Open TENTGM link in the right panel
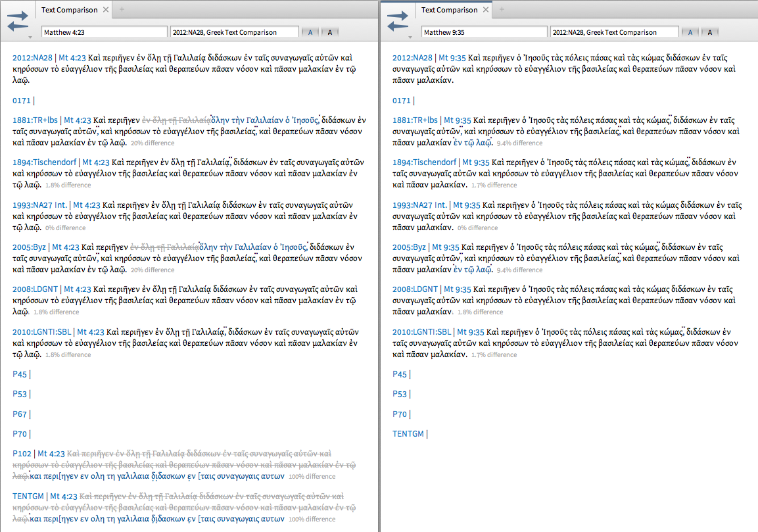The height and width of the screenshot is (532, 758). pyautogui.click(x=408, y=434)
